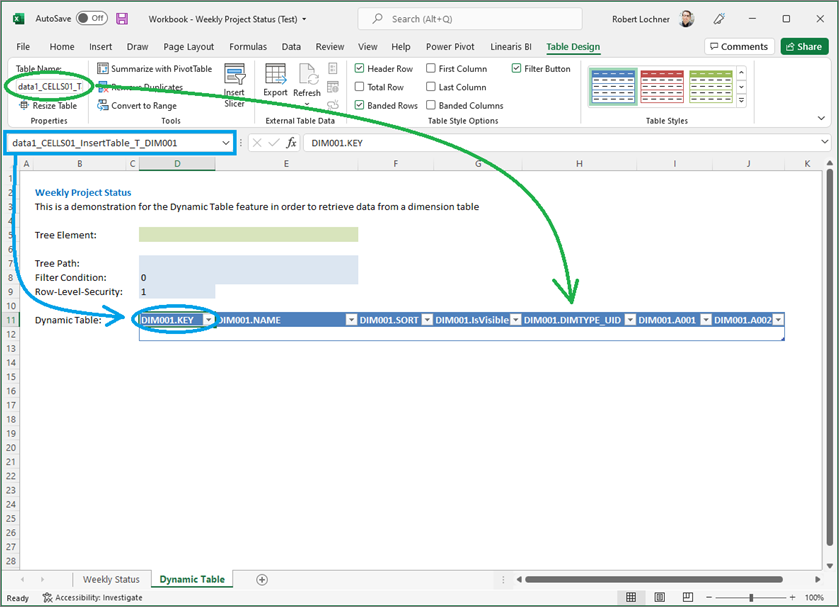Open the workbook title dropdown arrow

coord(304,19)
